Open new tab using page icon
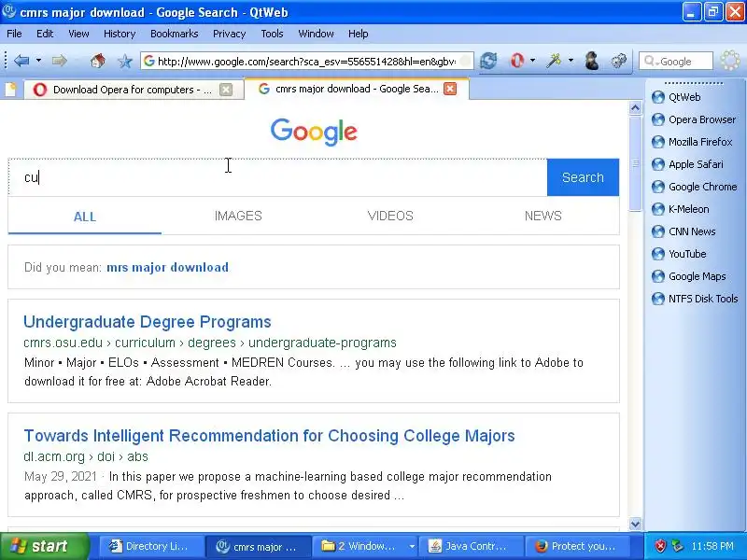Screen dimensions: 747x560 10,89
